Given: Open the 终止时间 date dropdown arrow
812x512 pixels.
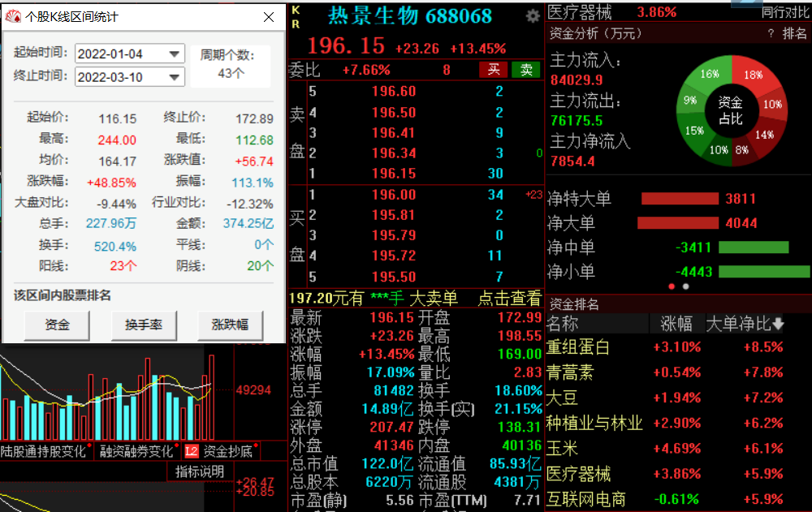Looking at the screenshot, I should [175, 77].
